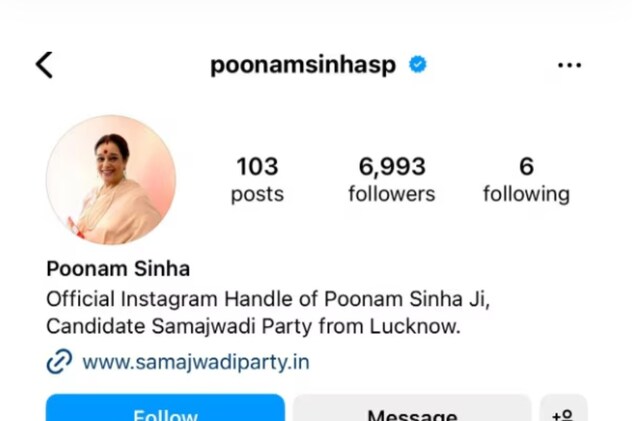This screenshot has height=421, width=632.
Task: Tap 'Official Instagram Handle' bio line
Action: tap(268, 299)
